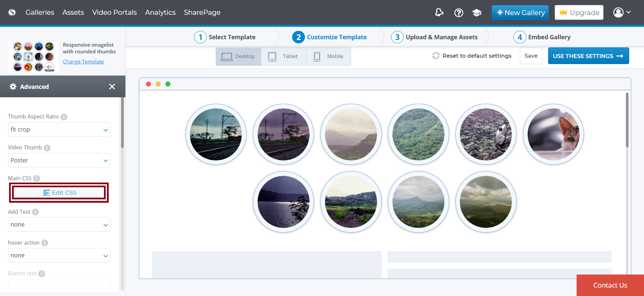Open the user account avatar menu
Screen dimensions: 644x296
(622, 12)
